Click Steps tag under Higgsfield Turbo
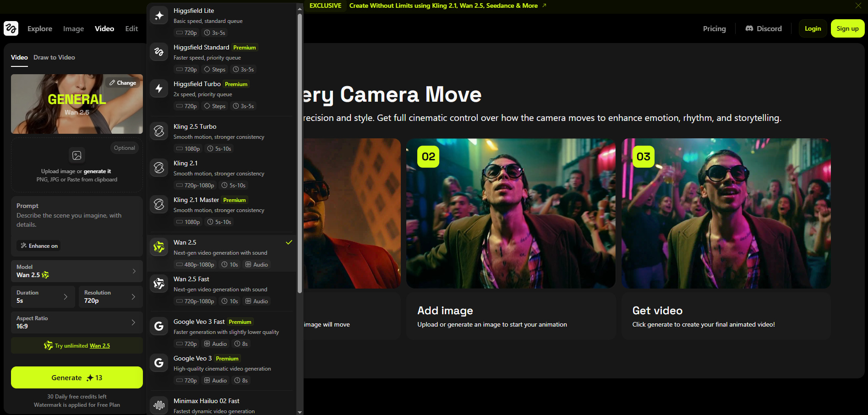The width and height of the screenshot is (868, 415). click(x=215, y=106)
